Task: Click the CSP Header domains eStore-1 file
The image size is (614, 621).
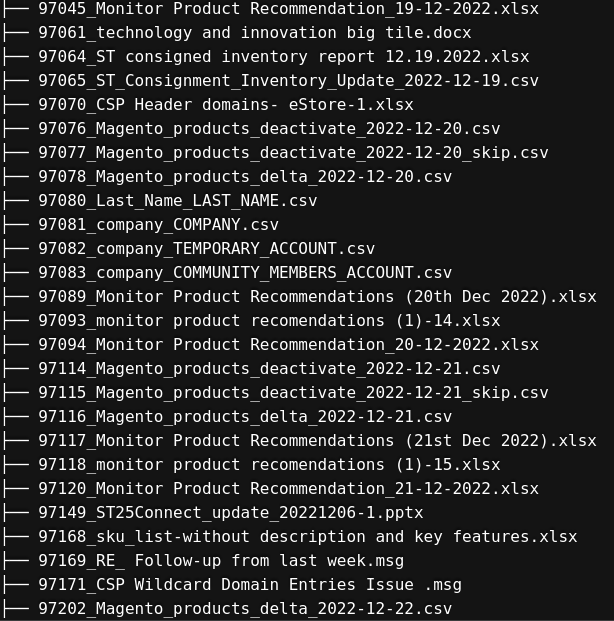Action: tap(225, 104)
